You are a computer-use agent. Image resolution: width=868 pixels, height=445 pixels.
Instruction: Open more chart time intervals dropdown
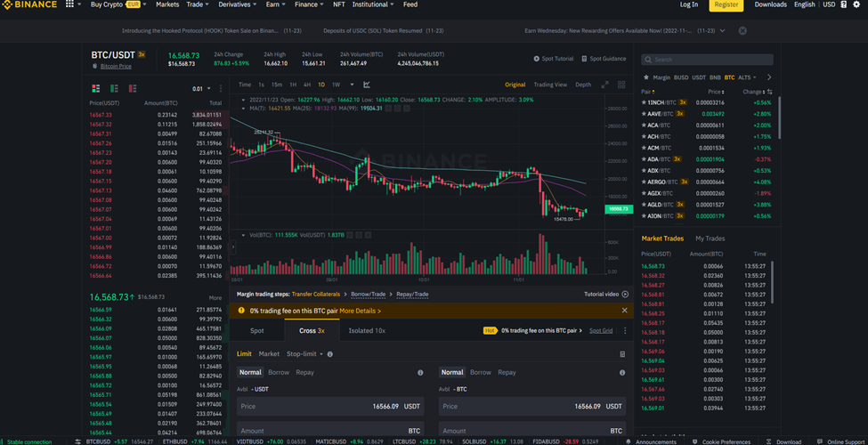tap(352, 85)
